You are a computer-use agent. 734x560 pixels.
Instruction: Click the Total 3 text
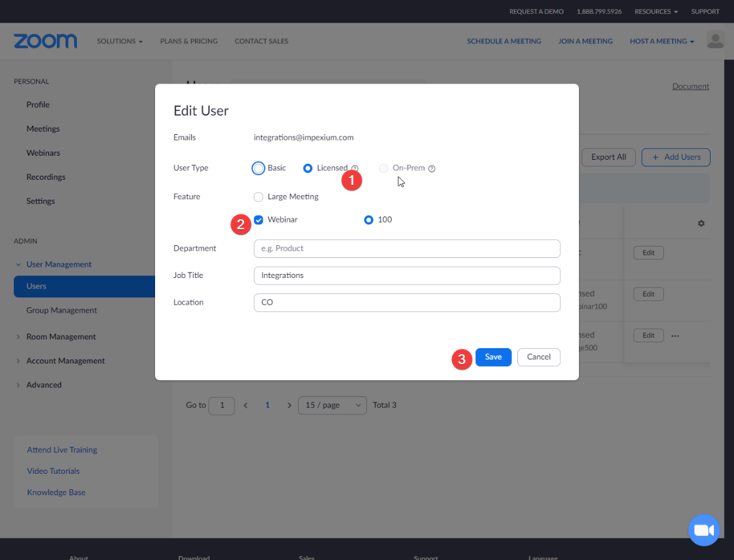click(384, 405)
